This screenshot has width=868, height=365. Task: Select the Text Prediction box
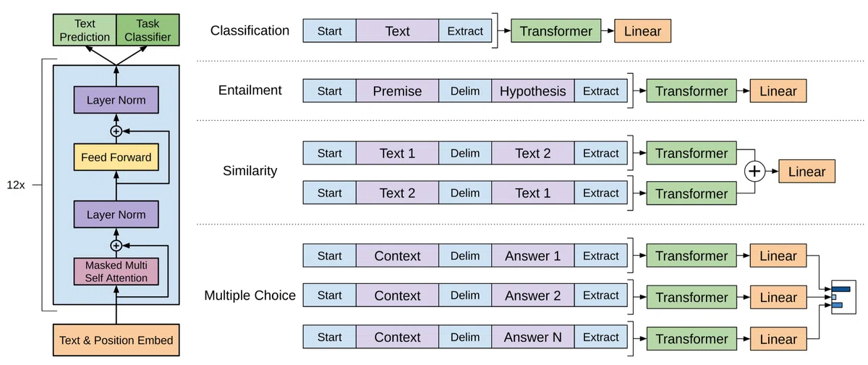pyautogui.click(x=85, y=31)
